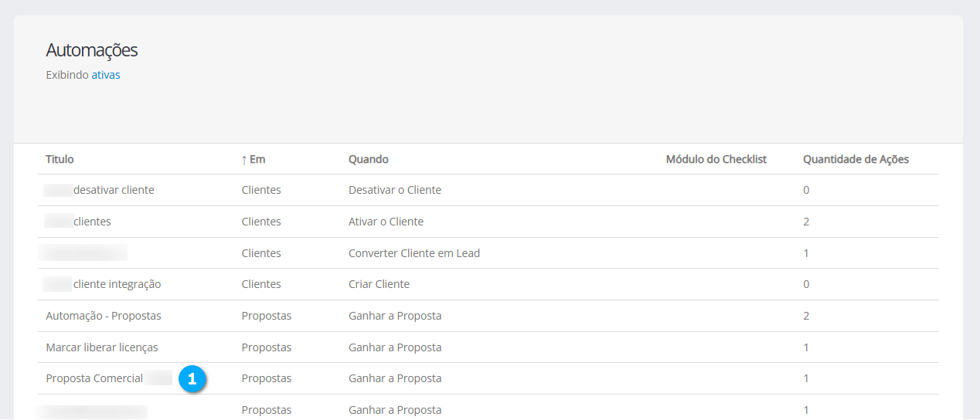
Task: Open the 'Marcar liberar licenças' automation
Action: pyautogui.click(x=102, y=347)
